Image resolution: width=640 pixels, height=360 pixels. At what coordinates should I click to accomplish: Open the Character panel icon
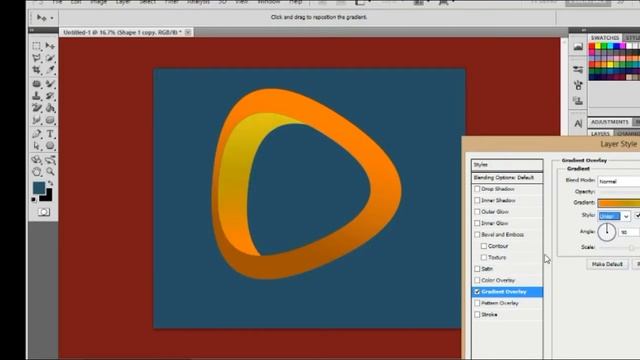[x=578, y=123]
